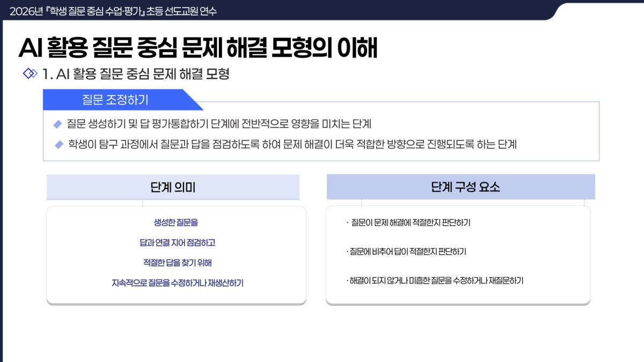Click the item '질문이 문제 해결에 적절한지 판단하기'
The width and height of the screenshot is (644, 362).
(408, 223)
